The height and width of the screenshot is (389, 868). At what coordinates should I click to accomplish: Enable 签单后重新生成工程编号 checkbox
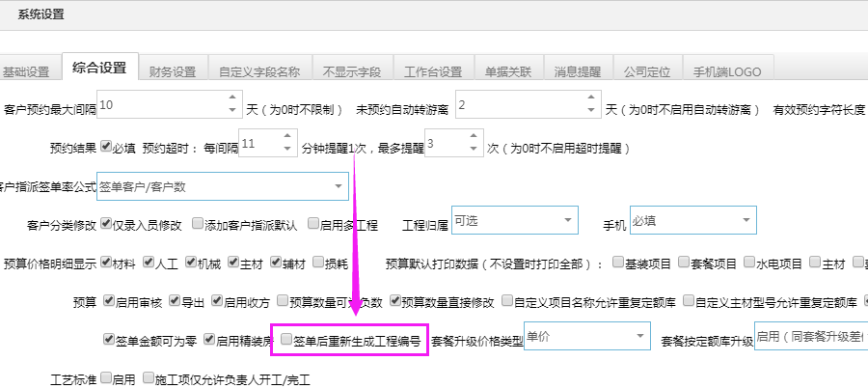point(285,339)
